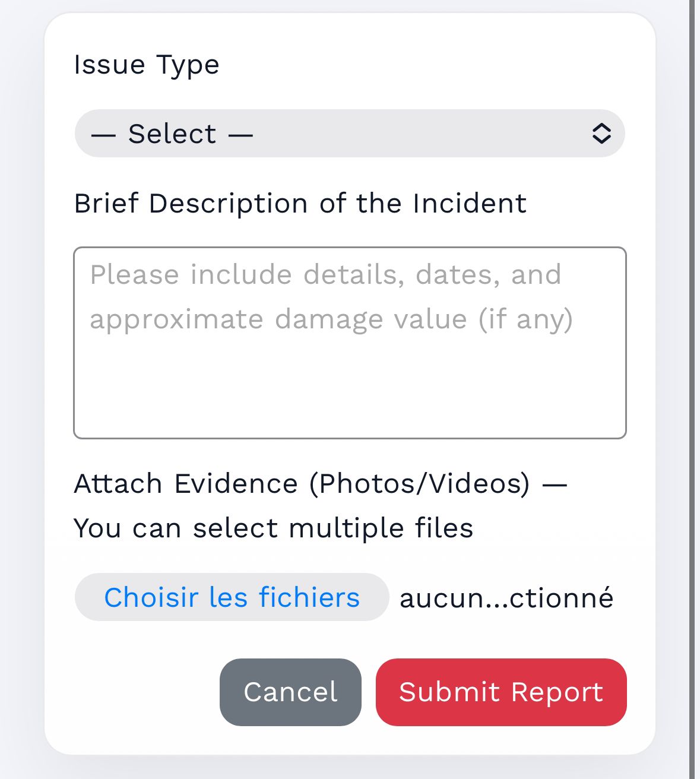Click the up-down chevron icon in select box

(x=601, y=134)
